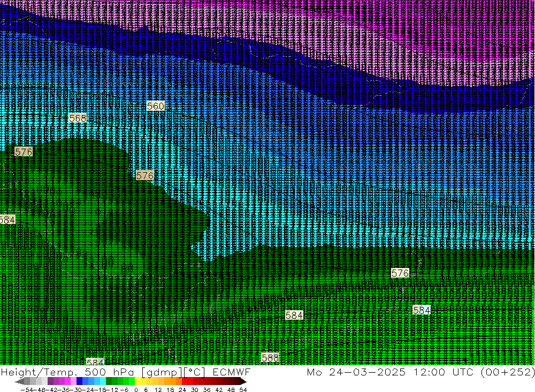The height and width of the screenshot is (392, 535).
Task: Click the 588 contour height label
Action: click(270, 358)
